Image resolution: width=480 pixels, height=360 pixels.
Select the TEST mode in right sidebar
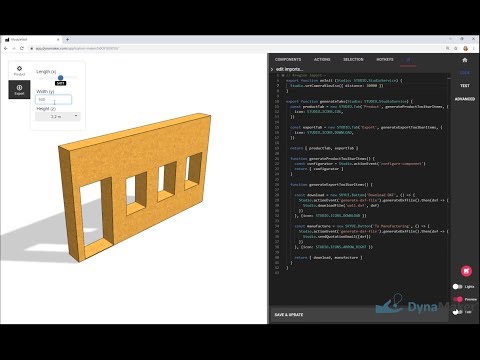click(465, 86)
